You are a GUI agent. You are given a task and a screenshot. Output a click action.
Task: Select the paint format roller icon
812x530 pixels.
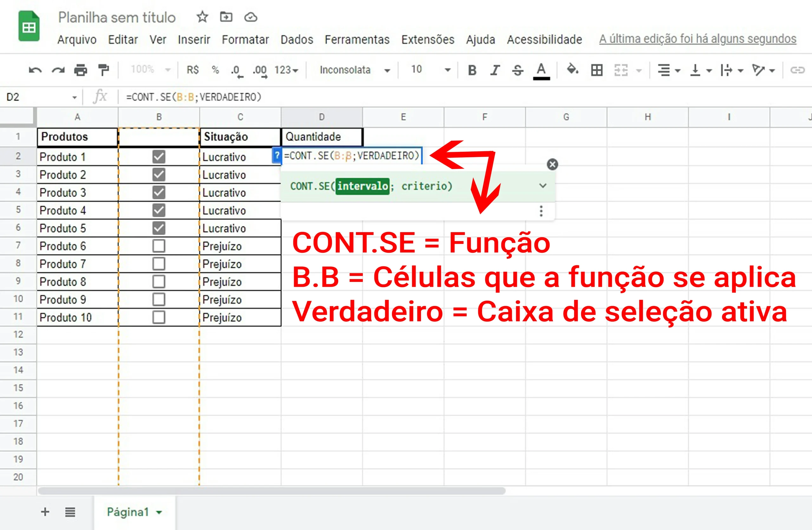(103, 70)
